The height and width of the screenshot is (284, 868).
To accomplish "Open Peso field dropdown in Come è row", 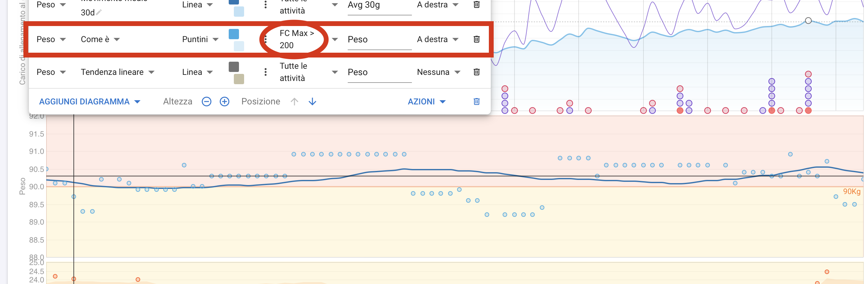I will [x=51, y=39].
